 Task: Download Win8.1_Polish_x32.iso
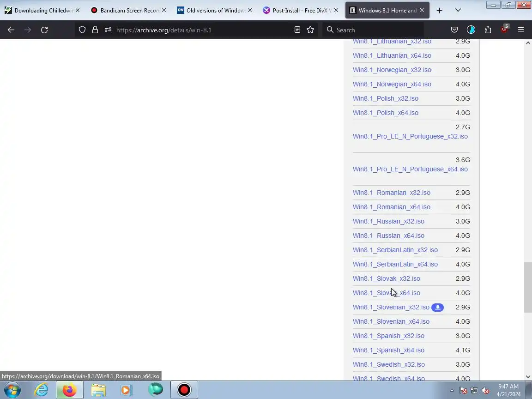[x=386, y=98]
